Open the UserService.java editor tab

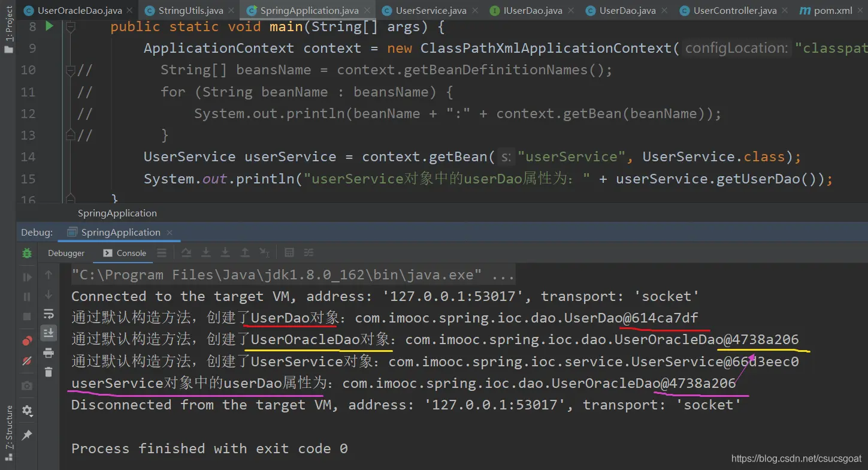click(431, 10)
